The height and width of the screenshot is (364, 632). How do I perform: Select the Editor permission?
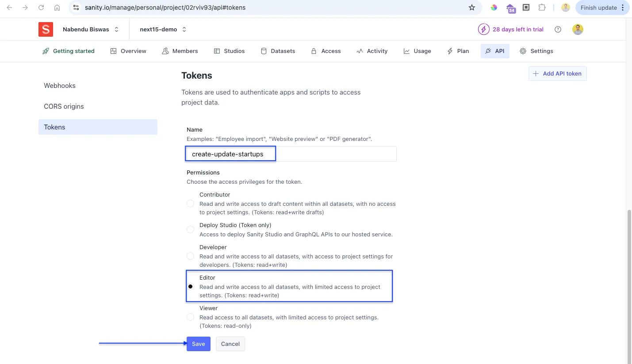tap(190, 286)
